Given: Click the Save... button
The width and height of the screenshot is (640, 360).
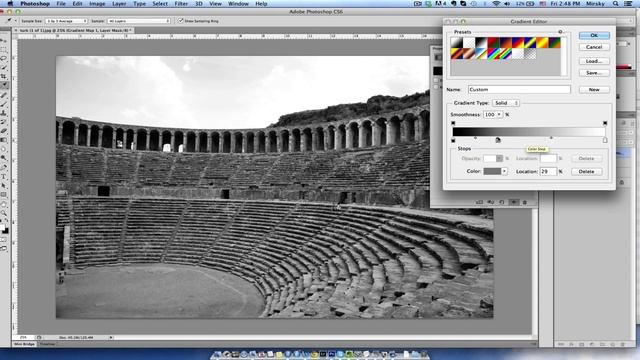Looking at the screenshot, I should [594, 73].
